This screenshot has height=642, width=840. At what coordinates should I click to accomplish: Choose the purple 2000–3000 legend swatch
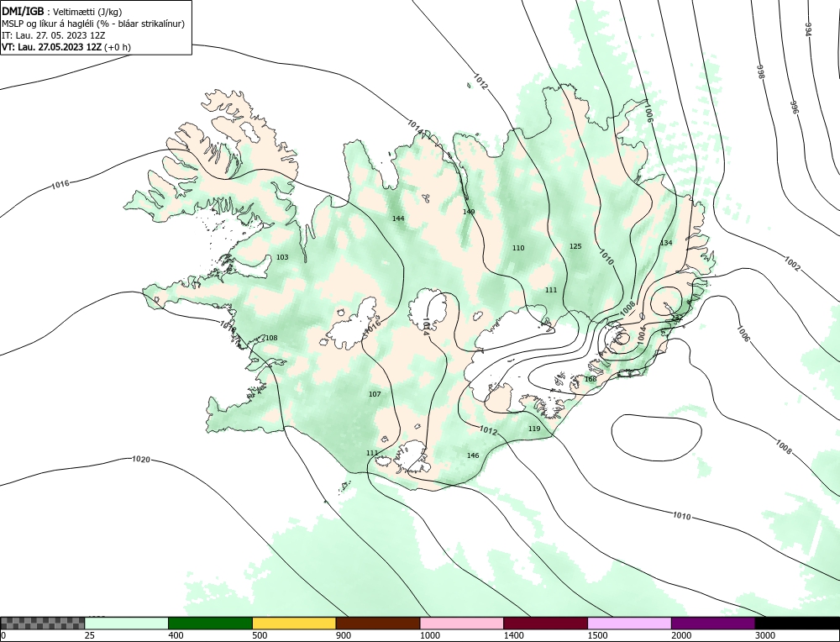(x=713, y=624)
